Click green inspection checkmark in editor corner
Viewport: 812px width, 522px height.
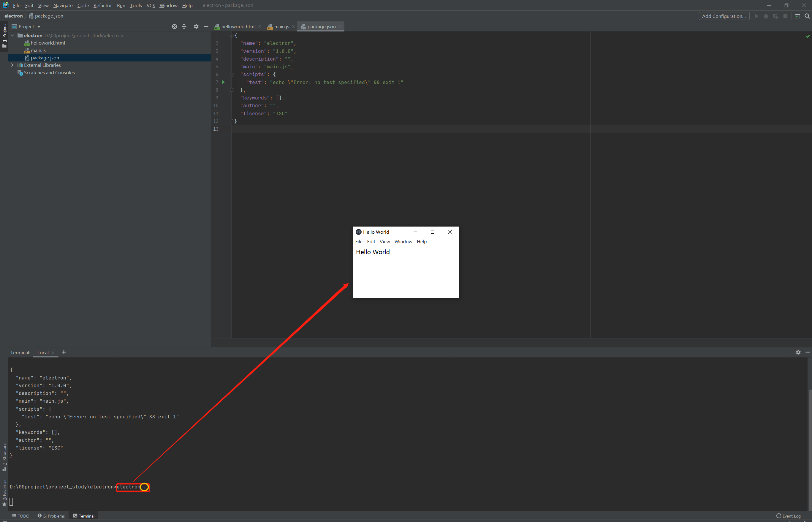coord(808,36)
